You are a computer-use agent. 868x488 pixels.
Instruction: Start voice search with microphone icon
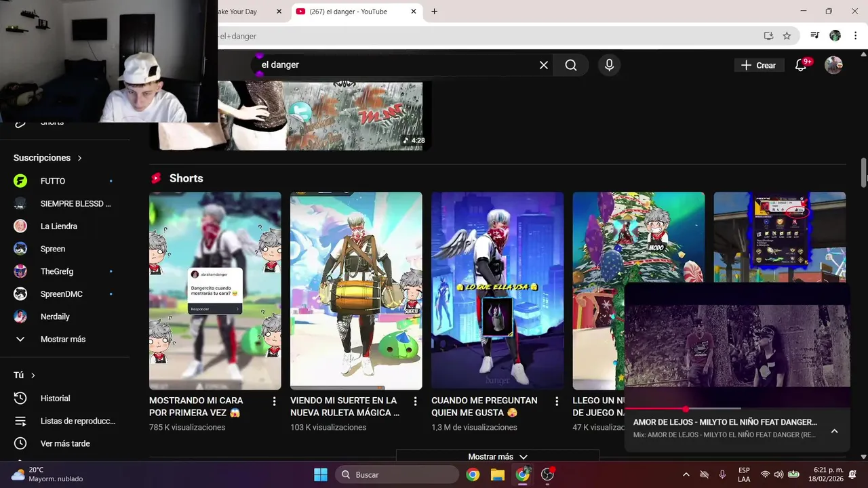609,65
